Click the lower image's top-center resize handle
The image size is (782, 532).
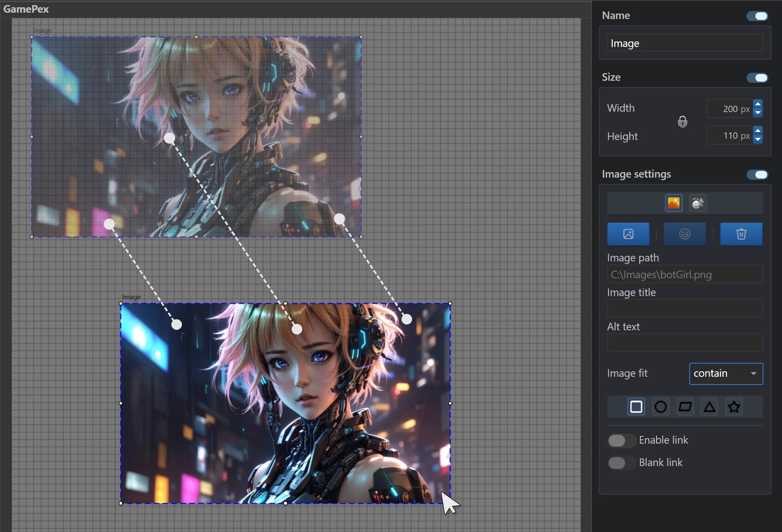[x=285, y=304]
